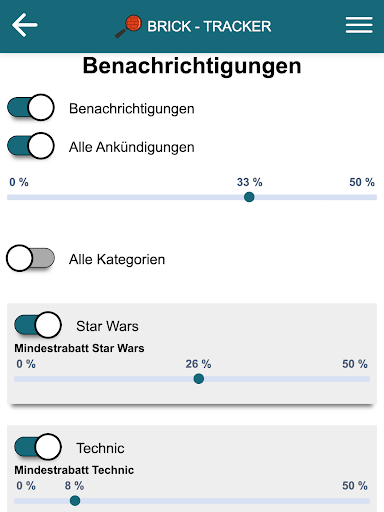This screenshot has width=384, height=512.
Task: Click the Alle Kategorien label
Action: pos(117,259)
